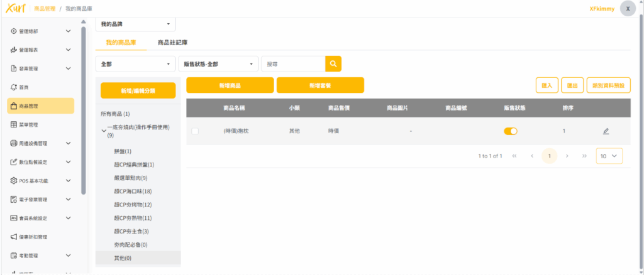The height and width of the screenshot is (275, 644).
Task: Click the Xurf logo
Action: pyautogui.click(x=14, y=8)
